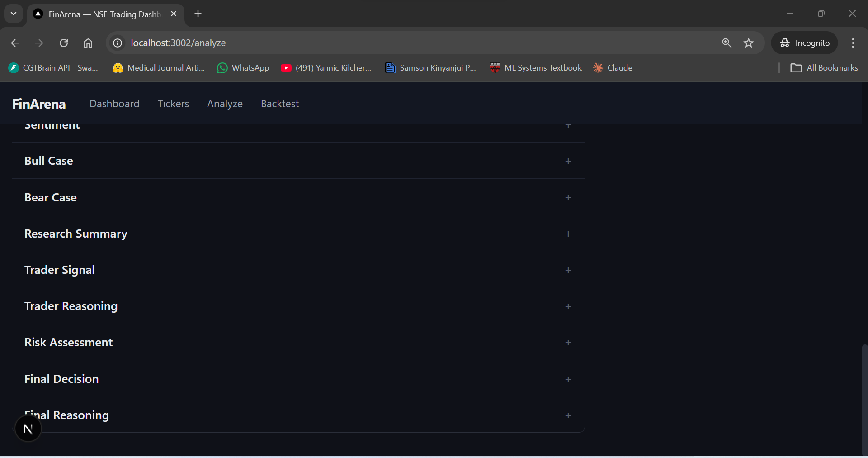Image resolution: width=868 pixels, height=458 pixels.
Task: Expand the Final Decision section
Action: point(568,379)
